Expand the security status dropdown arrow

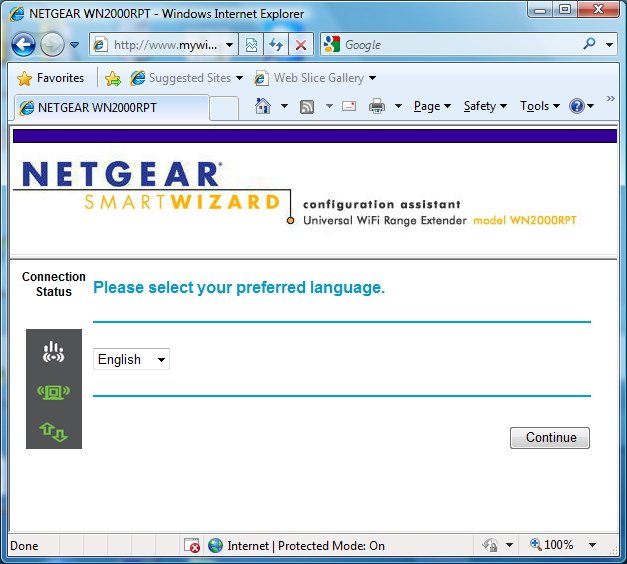coord(509,545)
